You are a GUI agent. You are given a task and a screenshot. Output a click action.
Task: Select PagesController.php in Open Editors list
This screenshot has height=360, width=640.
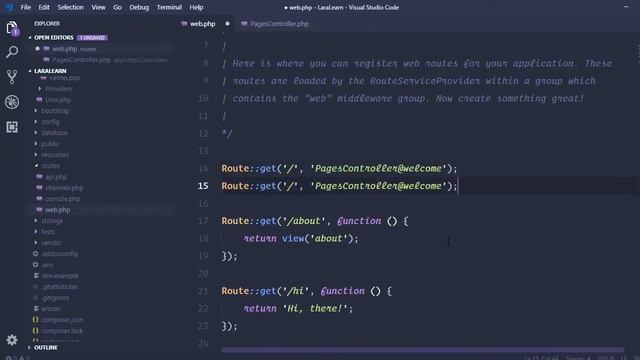tap(100, 60)
